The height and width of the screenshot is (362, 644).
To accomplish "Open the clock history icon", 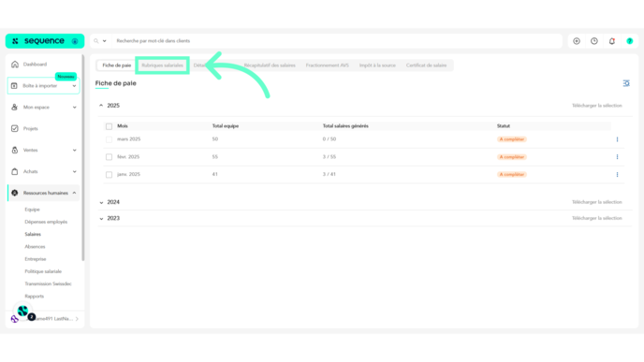I will click(594, 41).
